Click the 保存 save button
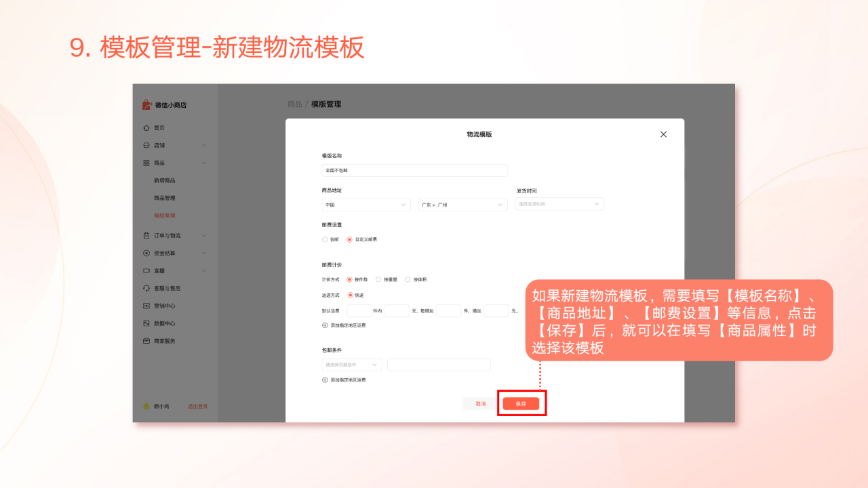The height and width of the screenshot is (488, 868). click(x=521, y=403)
